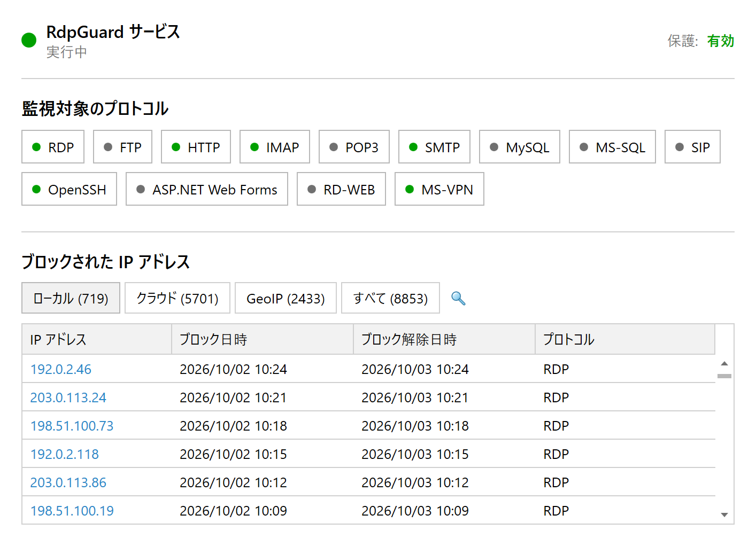Sort by ブロック日時 column header
The image size is (756, 546).
(263, 339)
